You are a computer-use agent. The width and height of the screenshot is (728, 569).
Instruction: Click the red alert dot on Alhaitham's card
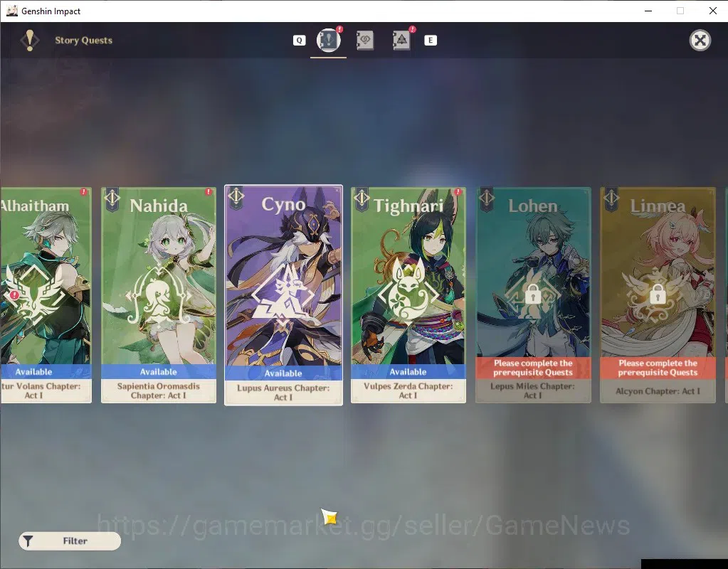(83, 191)
